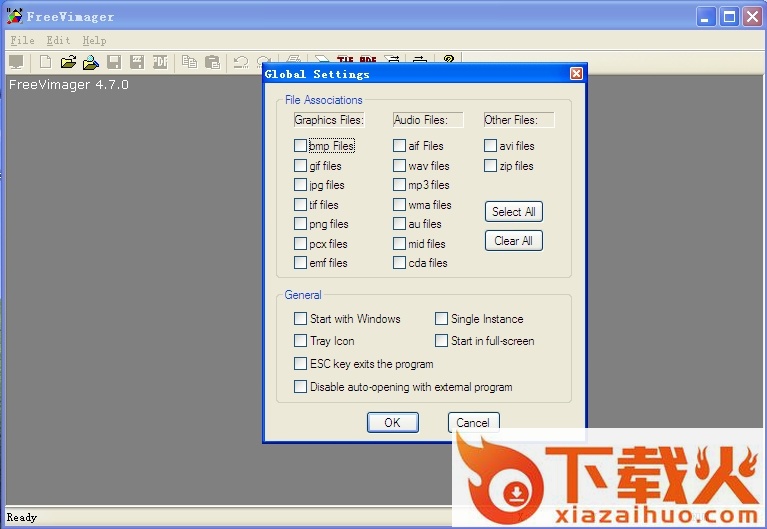Image resolution: width=767 pixels, height=529 pixels.
Task: Enable the bmp Files association checkbox
Action: coord(301,146)
